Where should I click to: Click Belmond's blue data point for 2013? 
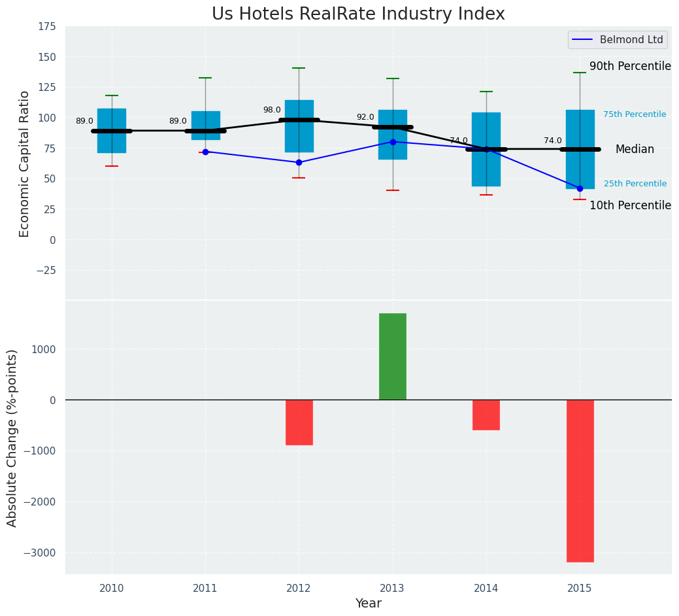pyautogui.click(x=393, y=142)
